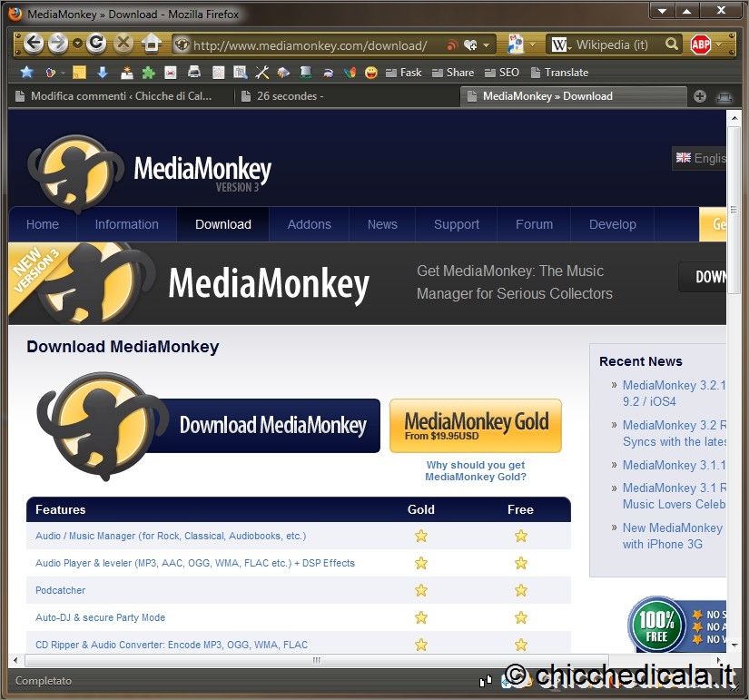Image resolution: width=749 pixels, height=700 pixels.
Task: Open the back/forward history dropdown arrow
Action: tap(78, 44)
